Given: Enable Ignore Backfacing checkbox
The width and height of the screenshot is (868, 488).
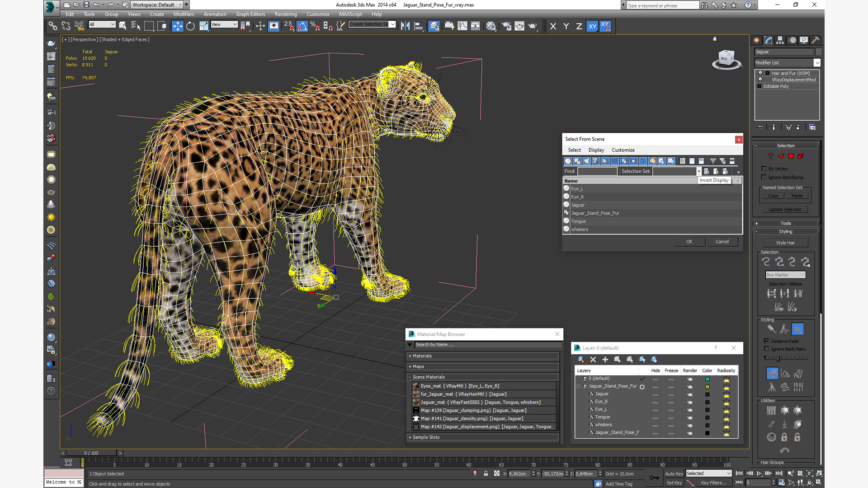Looking at the screenshot, I should pyautogui.click(x=764, y=177).
